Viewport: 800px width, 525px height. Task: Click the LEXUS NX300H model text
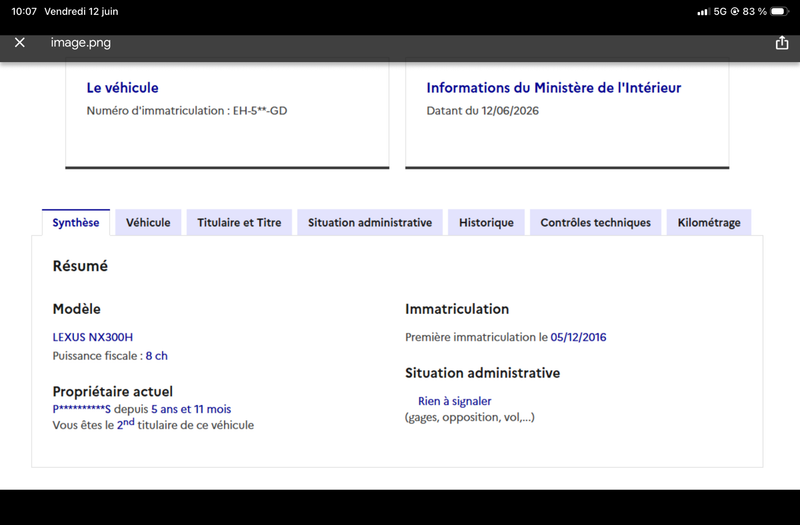[93, 337]
